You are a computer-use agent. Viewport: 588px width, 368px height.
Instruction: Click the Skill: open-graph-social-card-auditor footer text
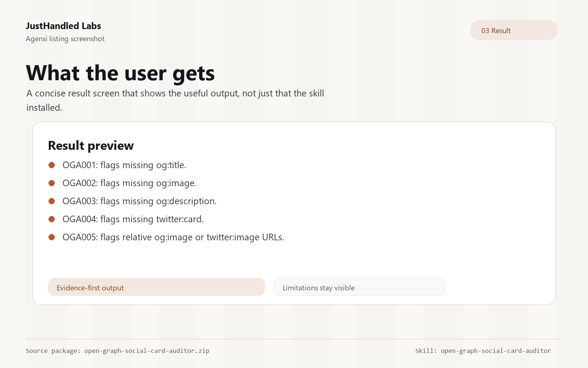(x=483, y=351)
